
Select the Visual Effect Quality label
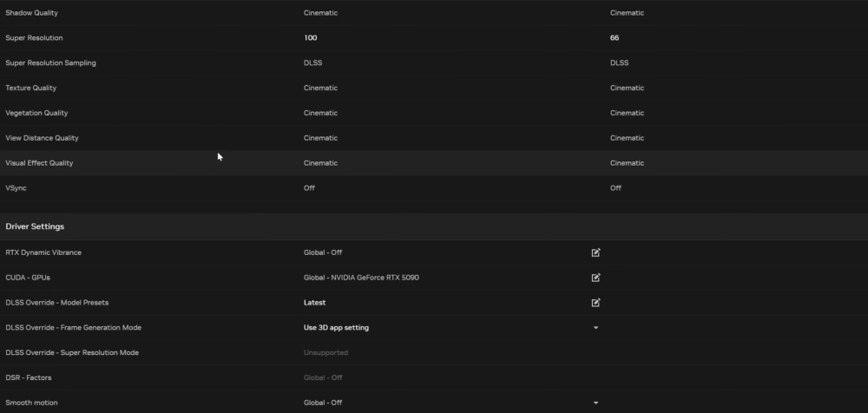[39, 163]
